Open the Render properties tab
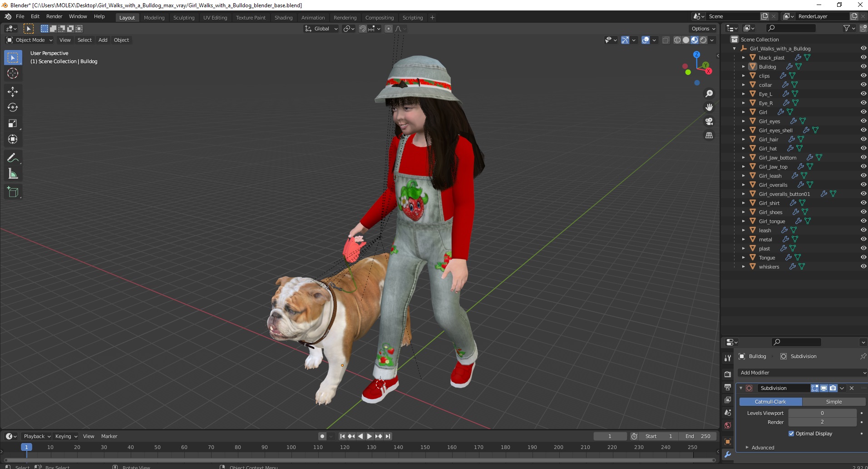Image resolution: width=868 pixels, height=469 pixels. point(728,374)
